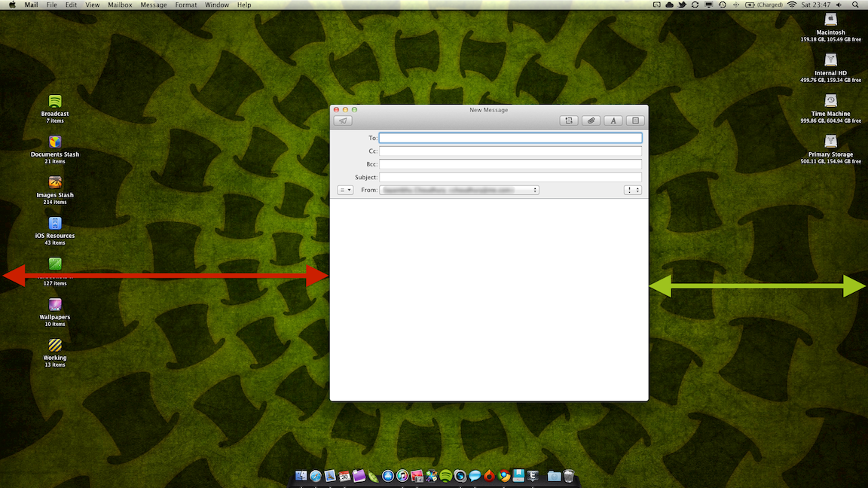Open Finder from the Dock
Image resolution: width=868 pixels, height=488 pixels.
click(301, 476)
